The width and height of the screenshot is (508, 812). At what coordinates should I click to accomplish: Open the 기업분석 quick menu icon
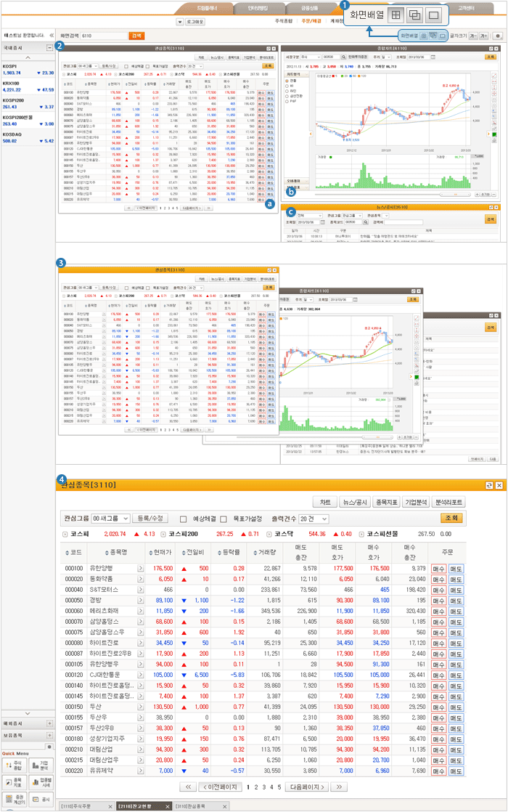click(41, 766)
